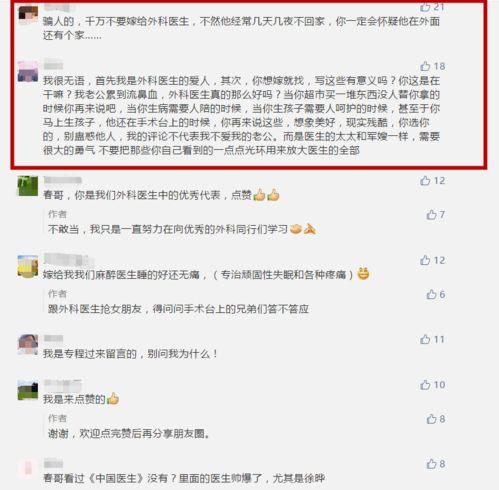Open avatar of 我是来点赞的 commenter
The height and width of the screenshot is (490, 499).
[28, 390]
